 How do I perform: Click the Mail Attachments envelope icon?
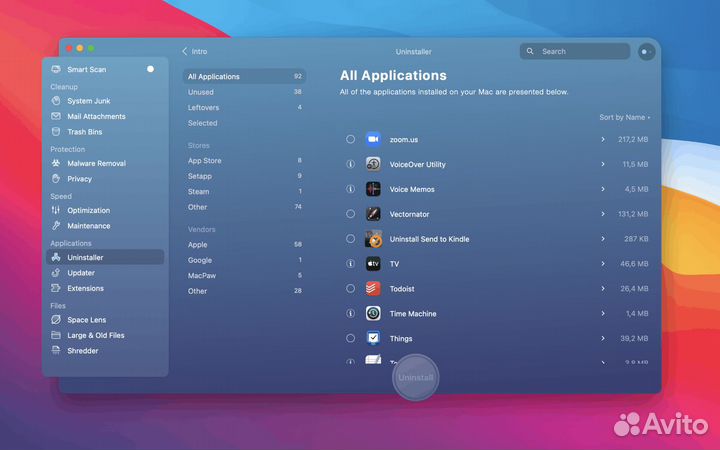56,116
